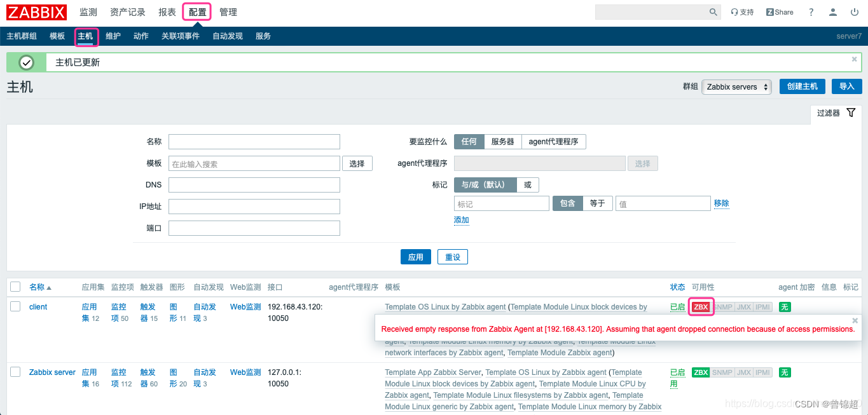Click Add link under tags
The width and height of the screenshot is (868, 415).
coord(462,220)
